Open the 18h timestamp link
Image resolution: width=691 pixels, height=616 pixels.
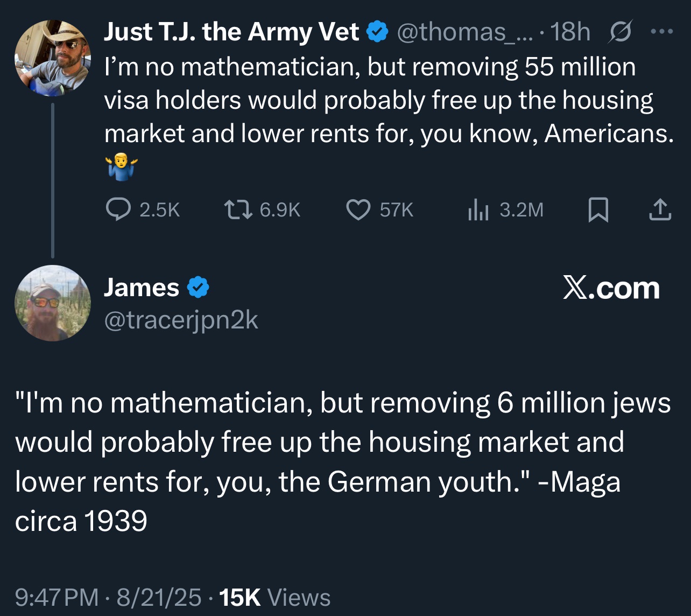[570, 32]
